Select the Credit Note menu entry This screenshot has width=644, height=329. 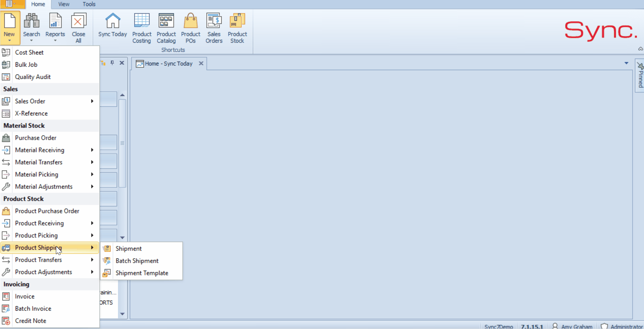pyautogui.click(x=49, y=321)
